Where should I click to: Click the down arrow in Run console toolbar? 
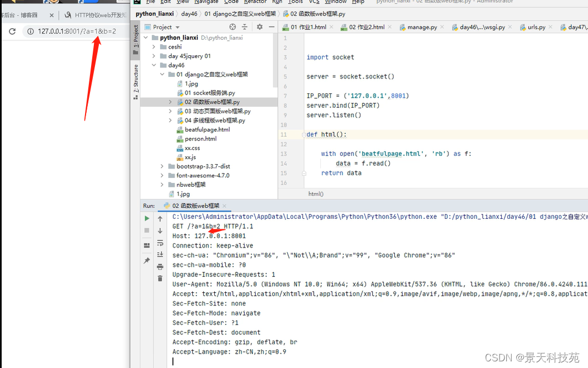(160, 231)
